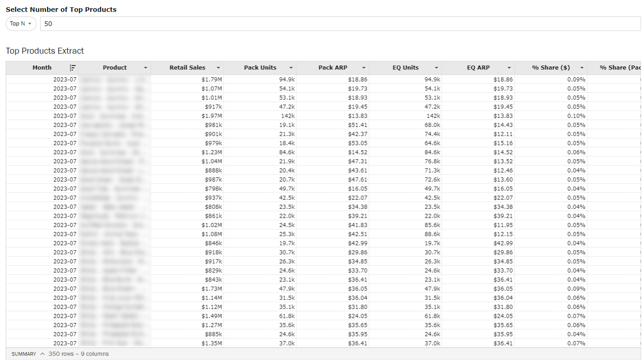Open the Top N operator dropdown
This screenshot has height=360, width=644.
pyautogui.click(x=21, y=24)
